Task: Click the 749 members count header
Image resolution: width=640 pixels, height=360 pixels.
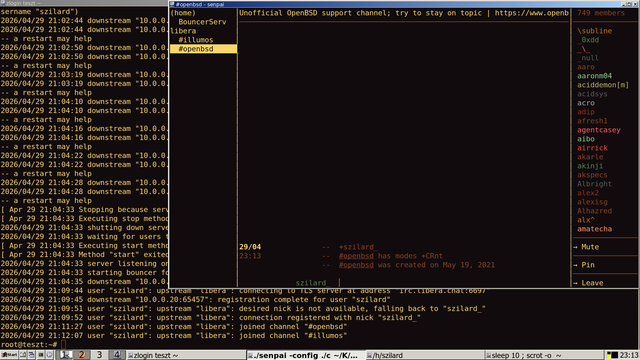Action: pyautogui.click(x=601, y=13)
